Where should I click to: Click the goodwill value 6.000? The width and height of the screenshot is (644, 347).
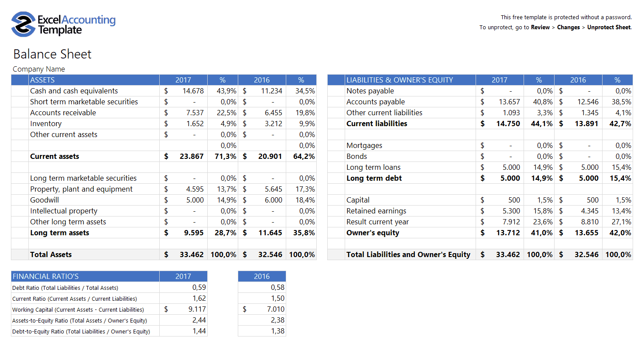[x=274, y=200]
